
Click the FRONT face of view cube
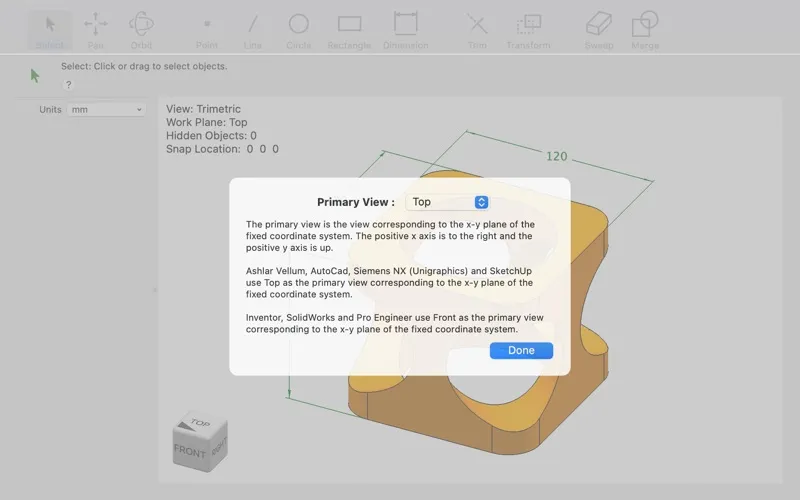point(190,451)
